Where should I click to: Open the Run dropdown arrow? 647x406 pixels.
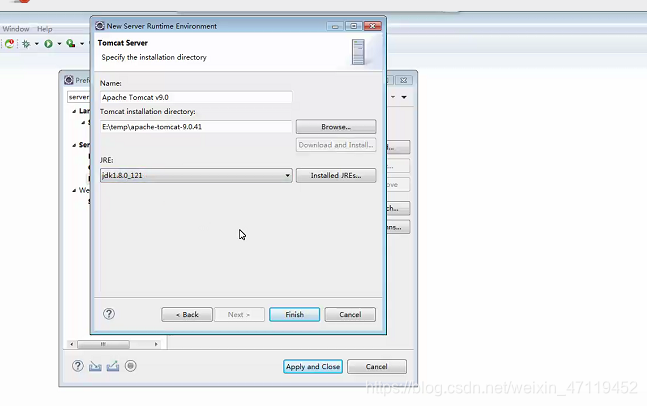click(59, 44)
